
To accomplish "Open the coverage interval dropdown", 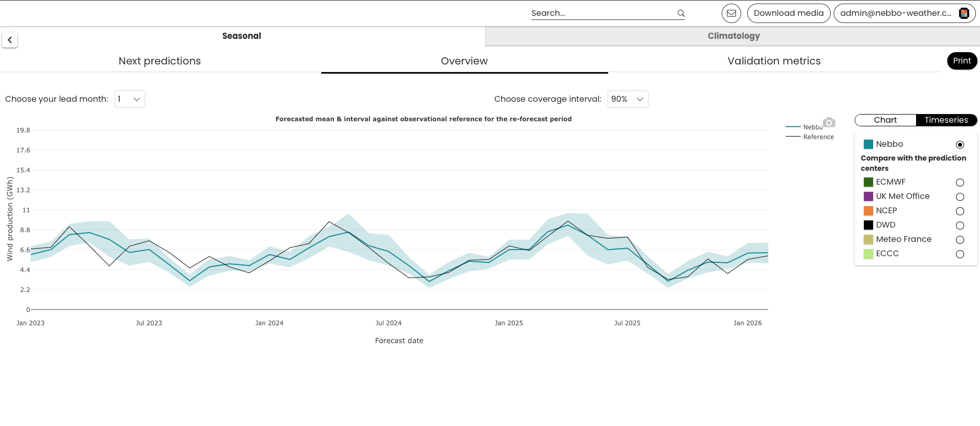I will tap(628, 99).
